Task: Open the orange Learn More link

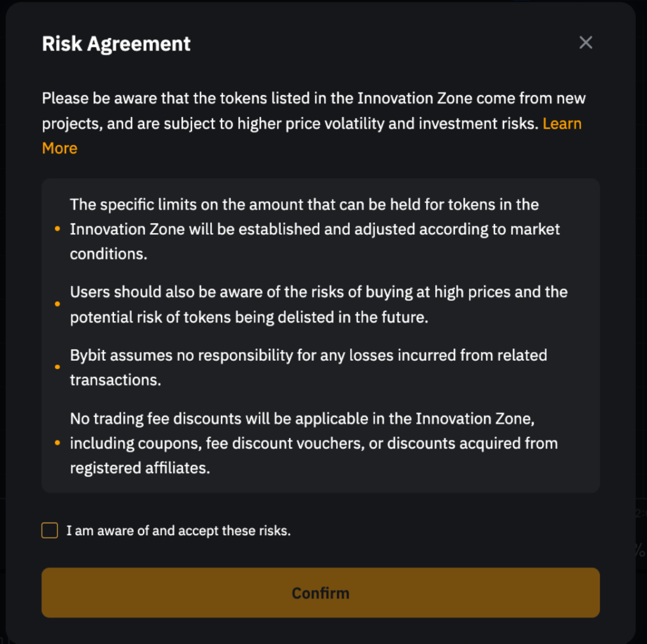Action: [562, 124]
